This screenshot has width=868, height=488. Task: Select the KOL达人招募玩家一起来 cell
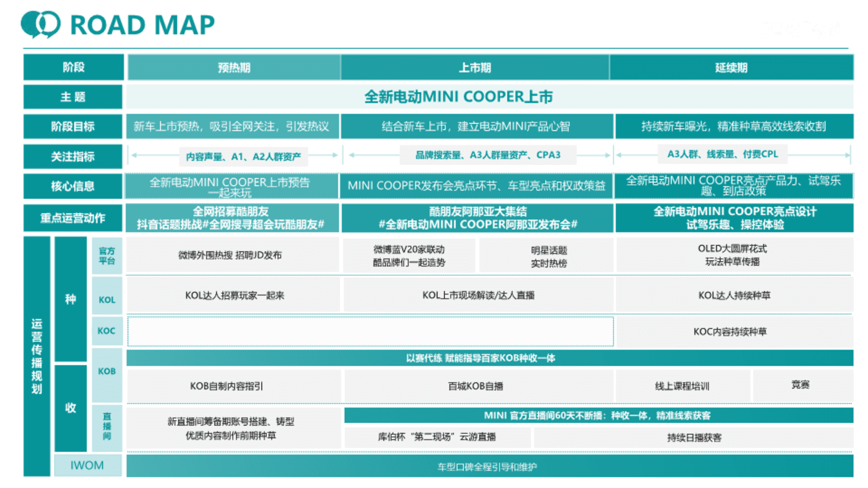click(x=233, y=295)
